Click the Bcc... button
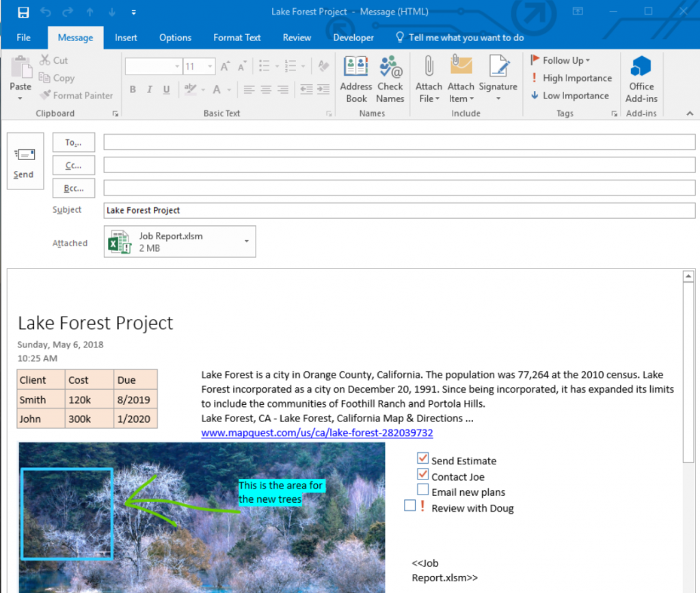This screenshot has height=593, width=700. (73, 187)
